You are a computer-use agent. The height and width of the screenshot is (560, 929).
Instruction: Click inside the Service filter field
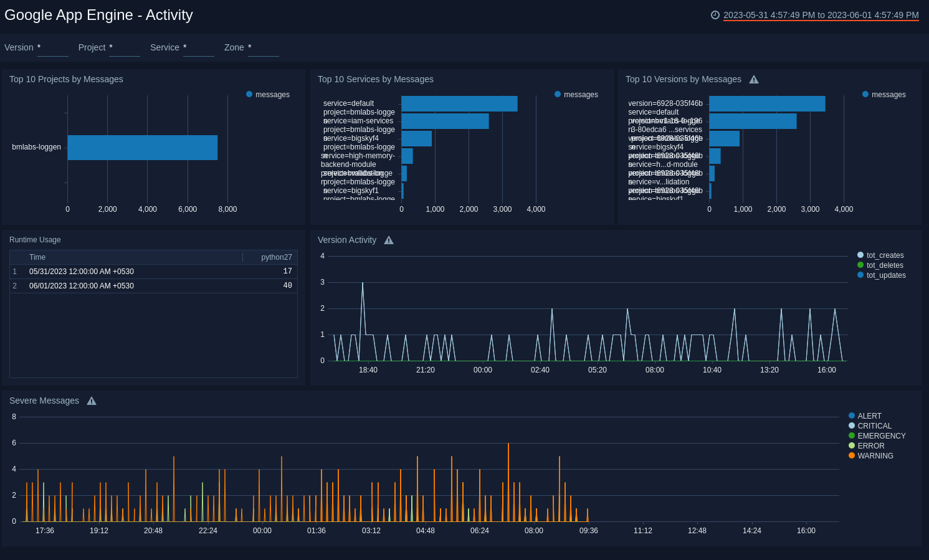tap(198, 47)
